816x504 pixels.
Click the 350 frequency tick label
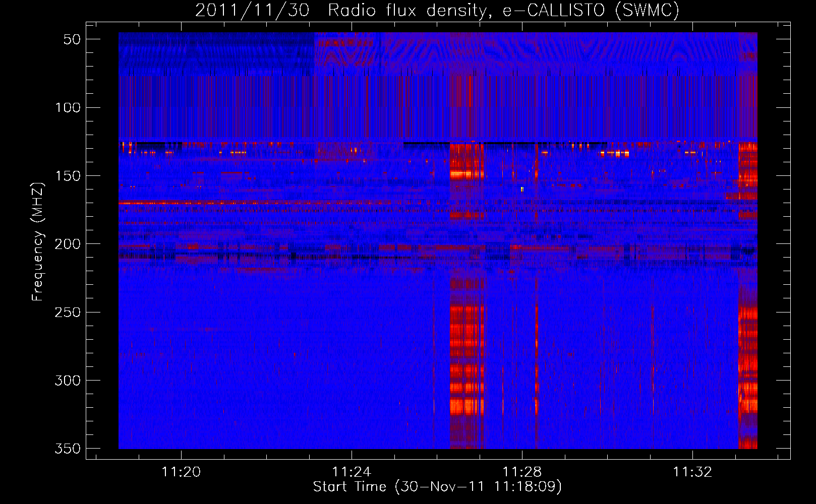pyautogui.click(x=68, y=449)
